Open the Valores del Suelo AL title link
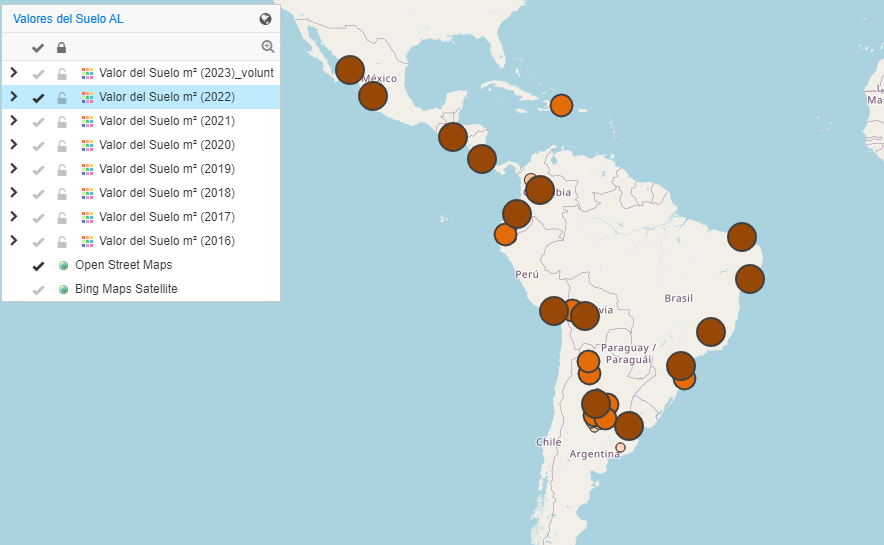Viewport: 884px width, 545px height. (x=68, y=19)
